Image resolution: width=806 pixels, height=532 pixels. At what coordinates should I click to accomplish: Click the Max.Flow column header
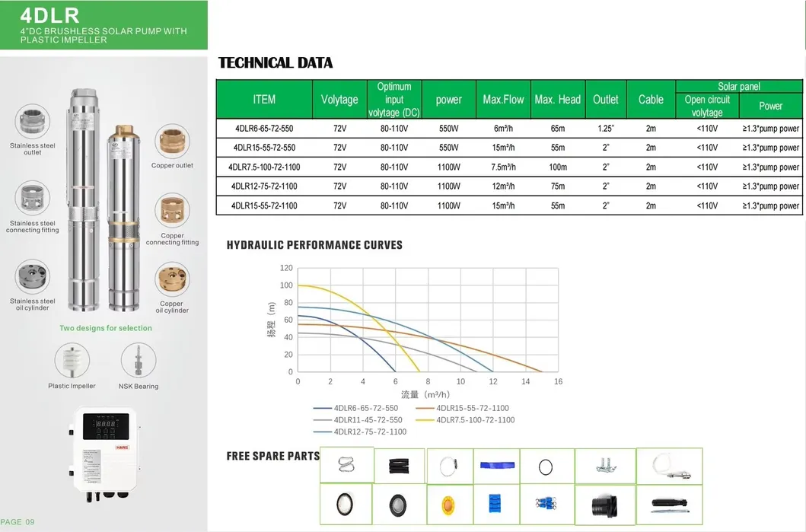[x=503, y=99]
